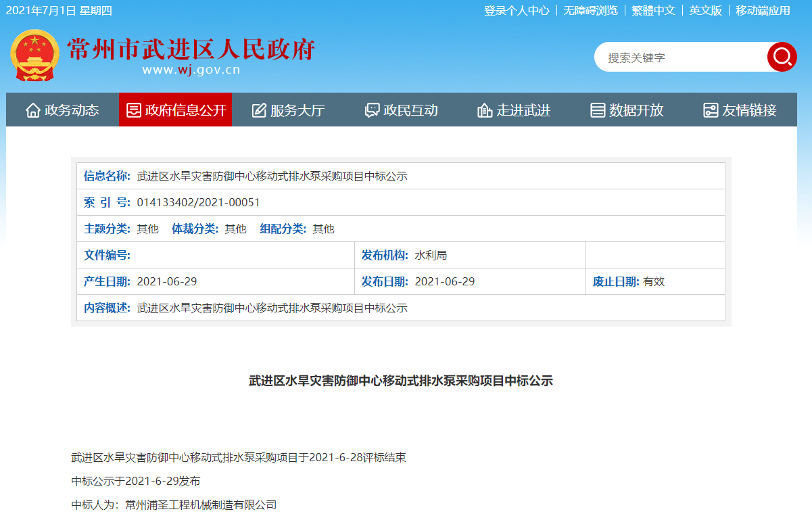Click the pencil icon beside 服务大厅
The image size is (812, 518).
259,110
